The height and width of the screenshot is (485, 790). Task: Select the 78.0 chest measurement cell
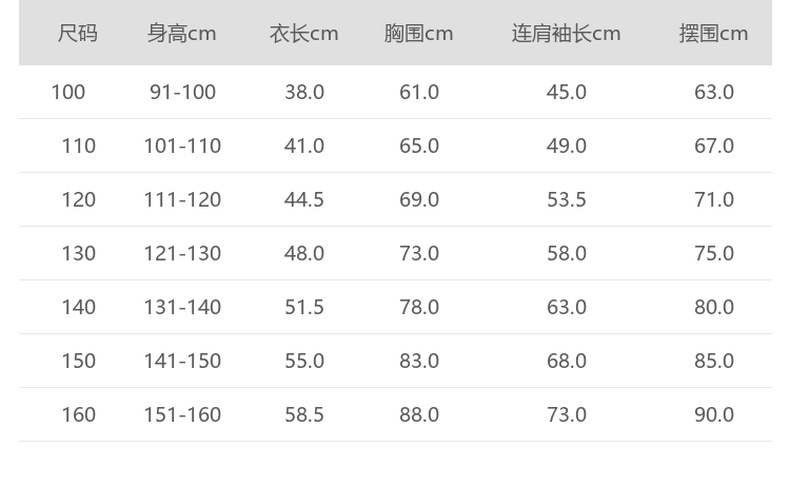(419, 307)
